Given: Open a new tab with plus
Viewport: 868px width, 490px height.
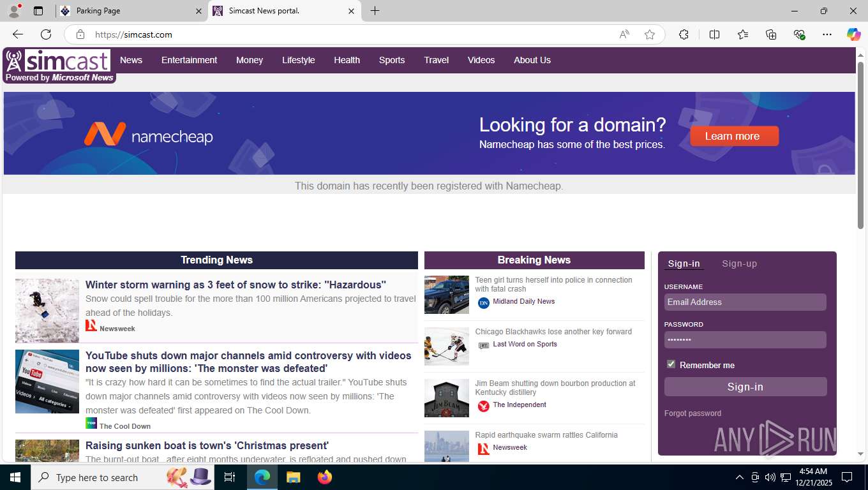Looking at the screenshot, I should pos(375,11).
